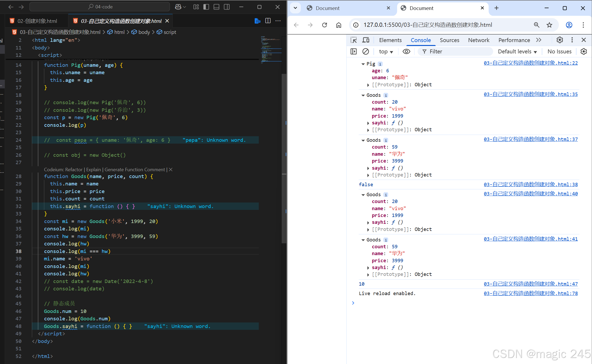Viewport: 592px width, 364px height.
Task: Open the Copilot icon in title bar
Action: click(178, 7)
